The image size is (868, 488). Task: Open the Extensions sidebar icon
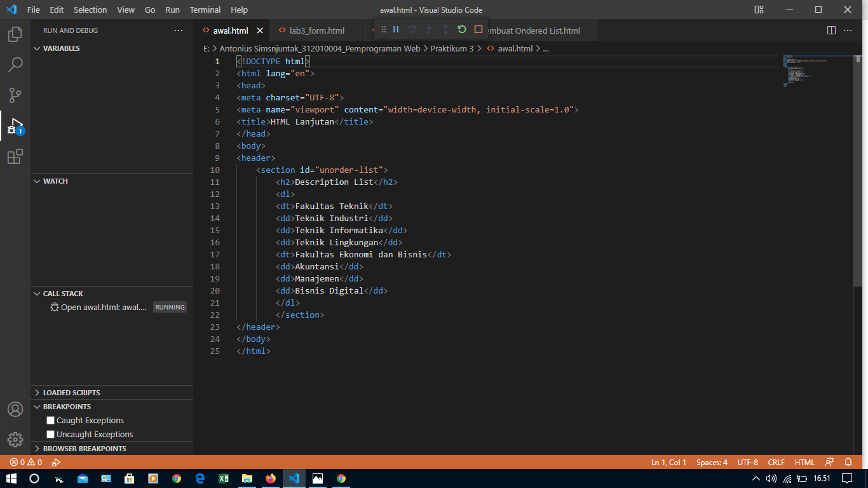(15, 156)
